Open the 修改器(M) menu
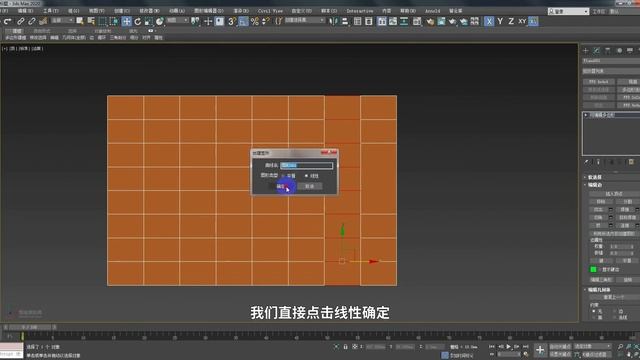The height and width of the screenshot is (360, 640). (x=149, y=11)
